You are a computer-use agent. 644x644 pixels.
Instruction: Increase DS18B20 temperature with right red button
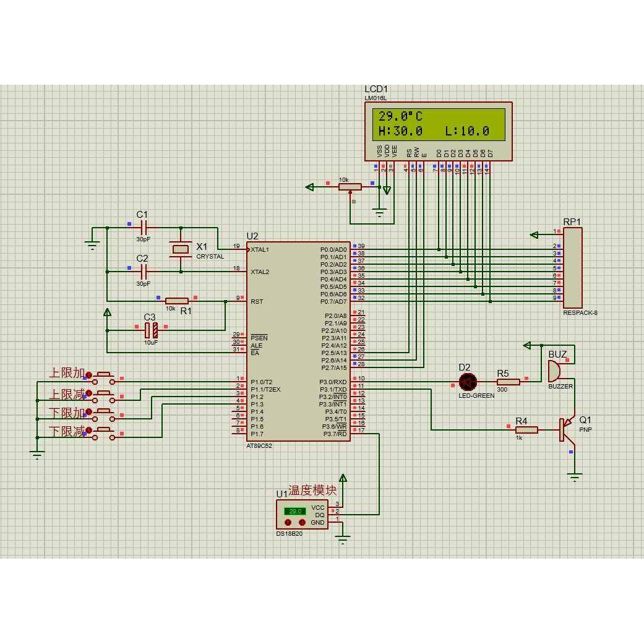point(303,522)
